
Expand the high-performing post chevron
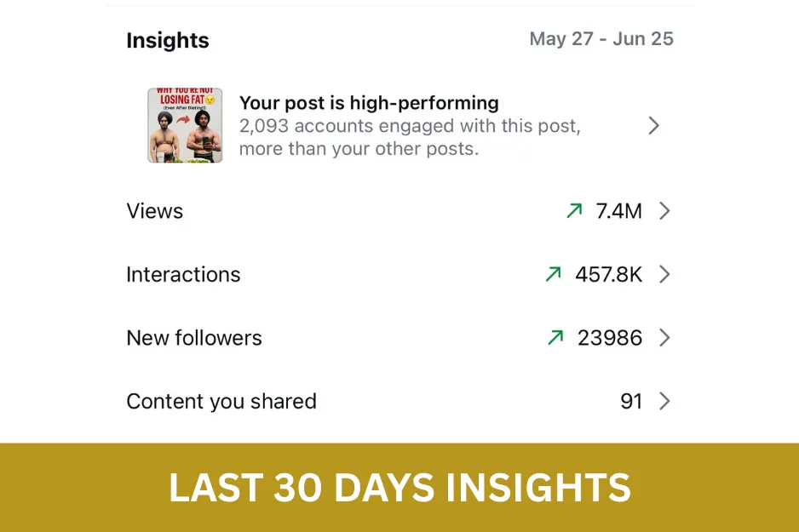coord(654,125)
